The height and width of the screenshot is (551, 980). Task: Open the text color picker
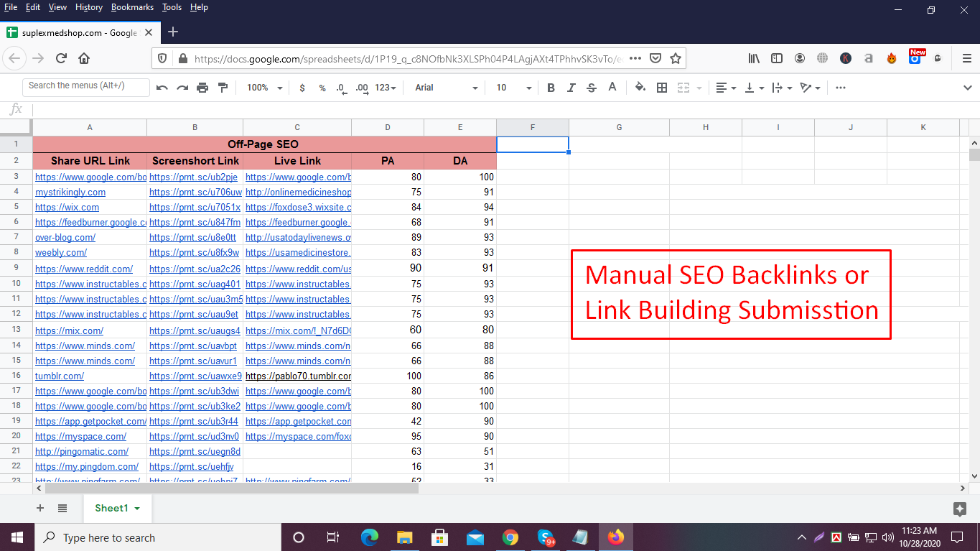[611, 87]
